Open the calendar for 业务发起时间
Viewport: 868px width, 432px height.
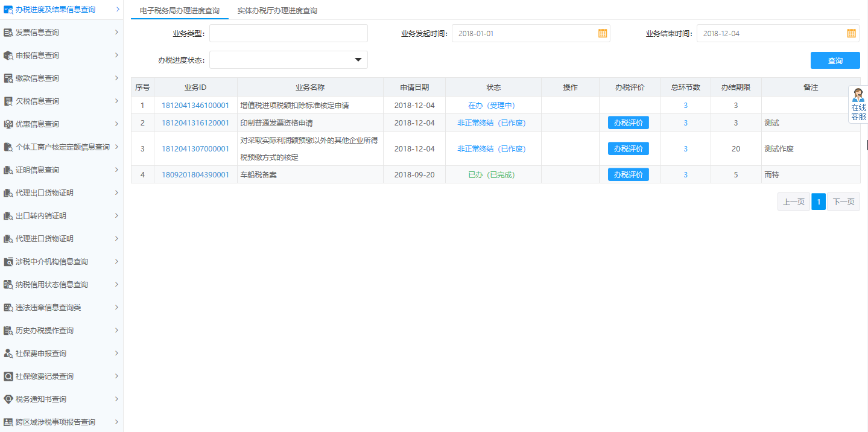pos(601,33)
